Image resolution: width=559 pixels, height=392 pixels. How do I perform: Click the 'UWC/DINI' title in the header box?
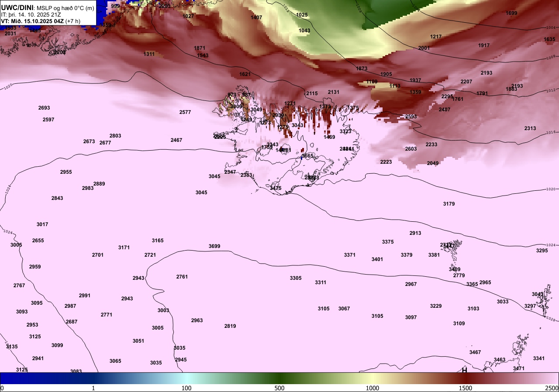coord(17,7)
